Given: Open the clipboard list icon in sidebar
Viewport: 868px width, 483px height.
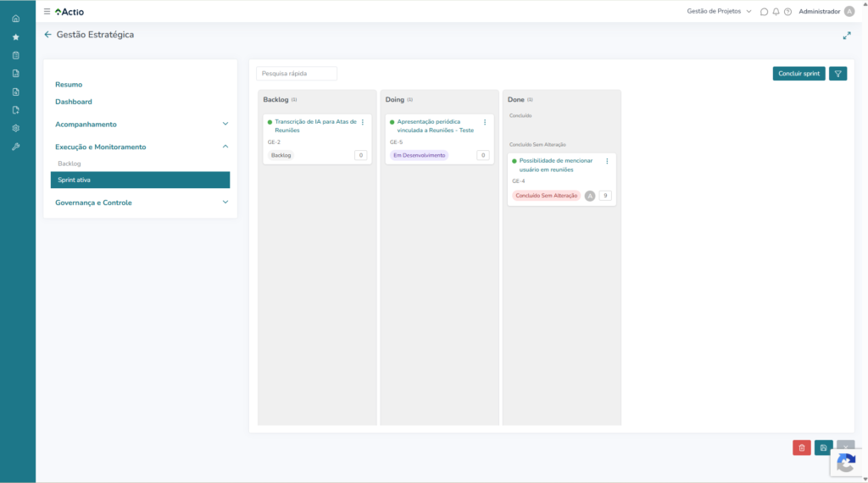Looking at the screenshot, I should (15, 55).
